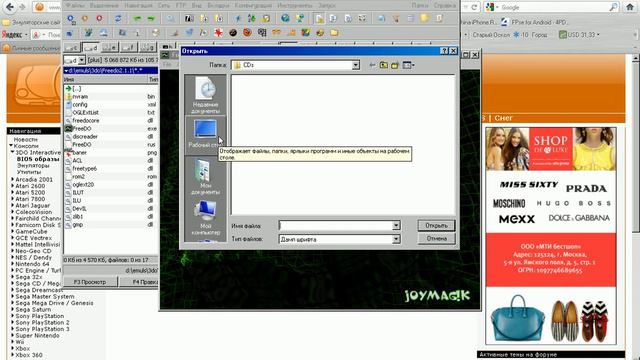Expand the Sega Saturn tree node
Viewport: 640px width, 360px height.
pos(13,309)
